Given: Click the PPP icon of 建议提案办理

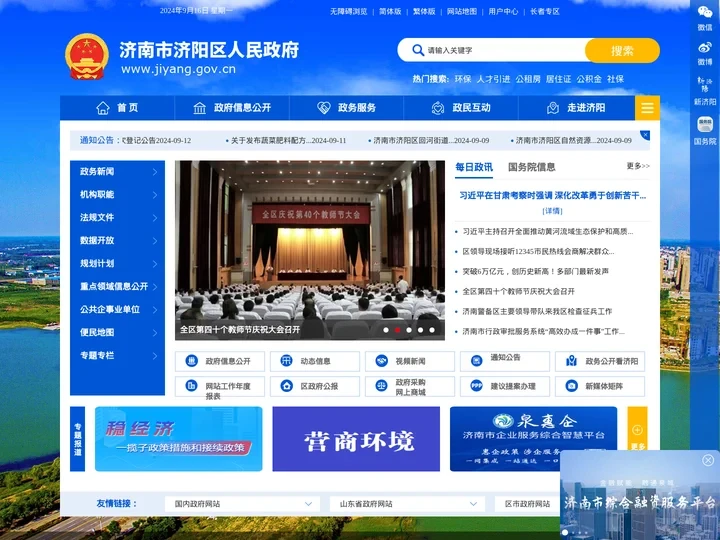Looking at the screenshot, I should (x=476, y=386).
